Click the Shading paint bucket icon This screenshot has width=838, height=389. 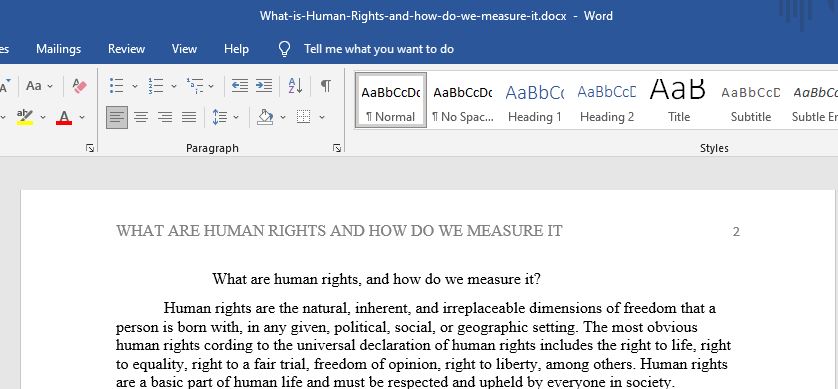click(265, 117)
